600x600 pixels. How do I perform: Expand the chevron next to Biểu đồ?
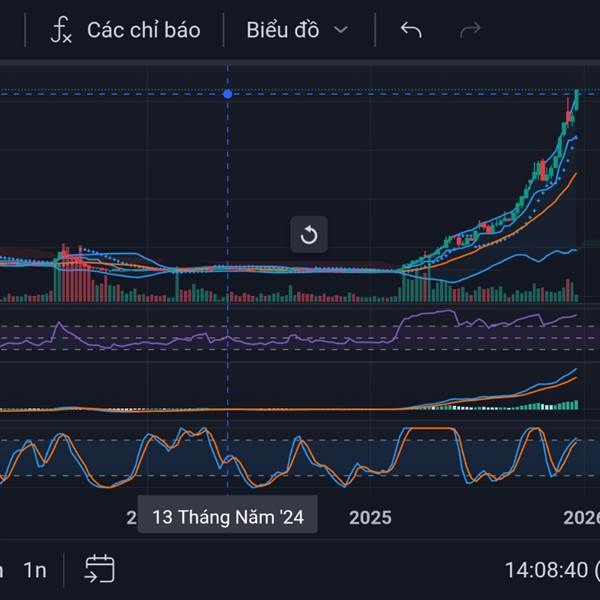341,30
